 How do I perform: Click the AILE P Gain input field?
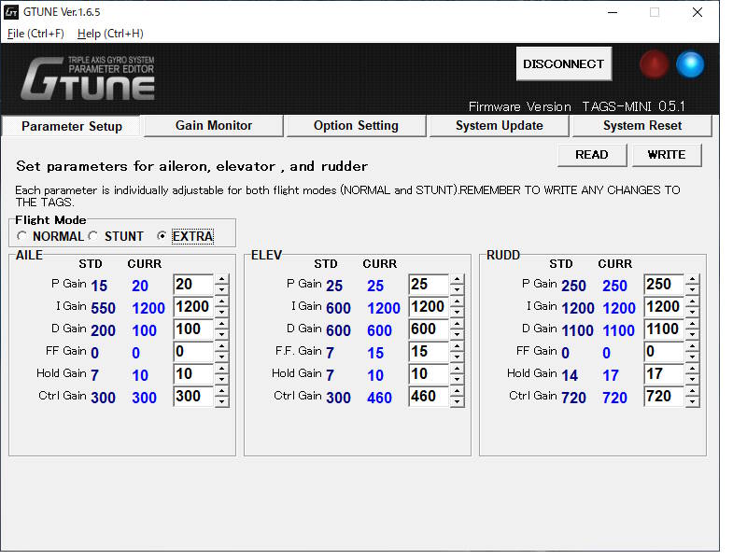[193, 285]
